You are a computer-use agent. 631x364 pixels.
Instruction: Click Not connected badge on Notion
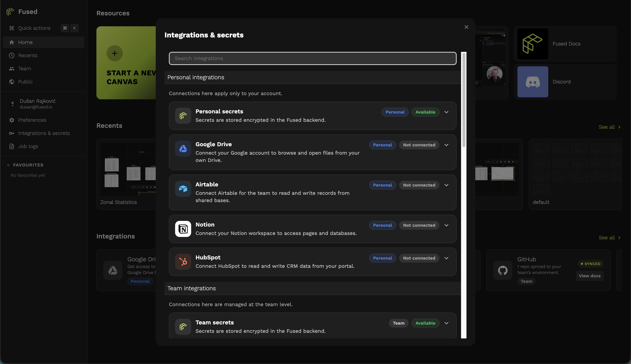click(419, 225)
